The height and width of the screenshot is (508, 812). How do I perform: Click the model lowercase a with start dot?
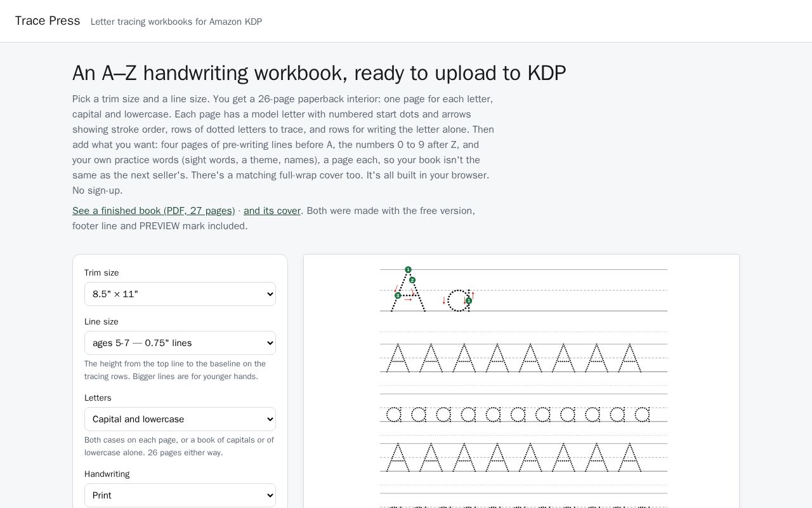pyautogui.click(x=459, y=300)
